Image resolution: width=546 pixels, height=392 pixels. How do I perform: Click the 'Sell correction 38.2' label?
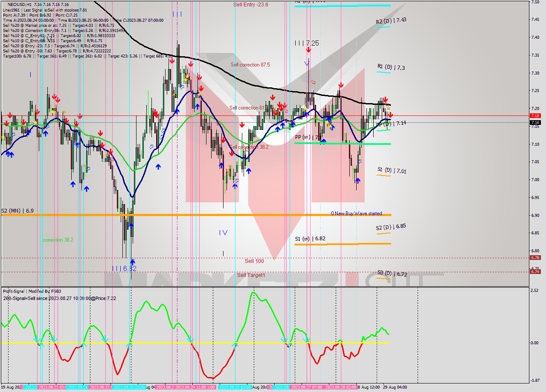tap(249, 147)
